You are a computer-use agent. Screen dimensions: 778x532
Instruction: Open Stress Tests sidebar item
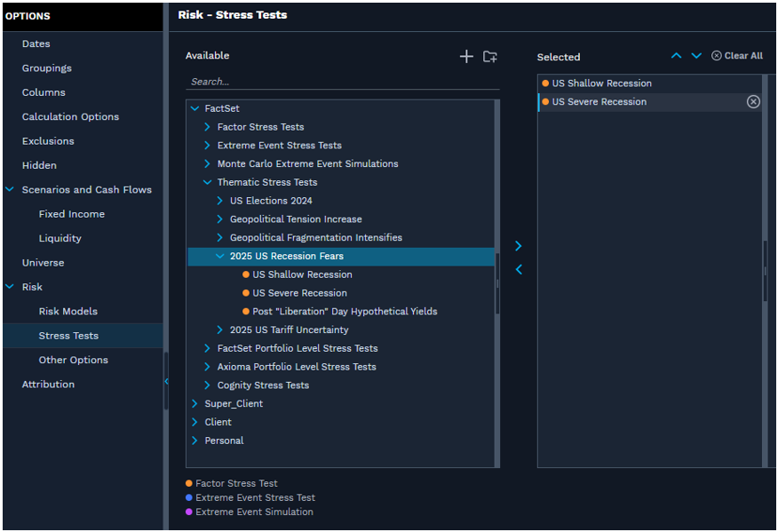tap(68, 336)
